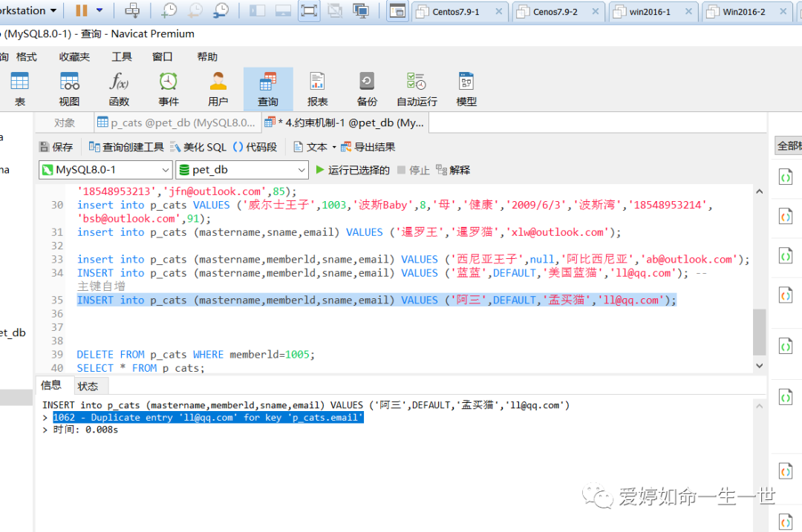The height and width of the screenshot is (532, 802).
Task: Revert to snapshot icon in VMware toolbar
Action: 195,10
